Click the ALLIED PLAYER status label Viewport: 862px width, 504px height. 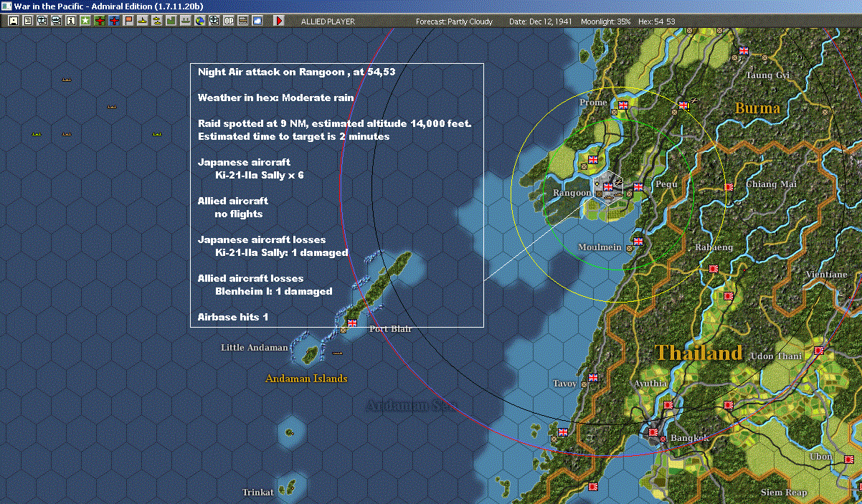coord(328,22)
